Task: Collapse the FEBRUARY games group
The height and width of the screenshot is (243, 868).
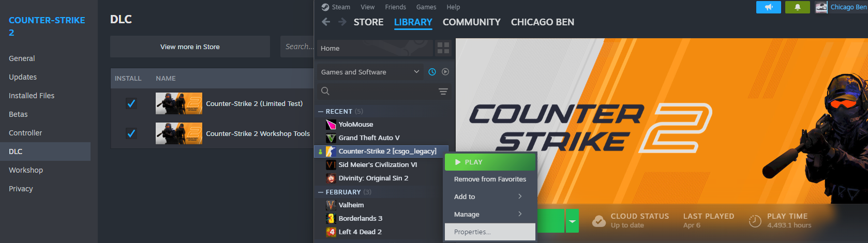Action: point(321,192)
